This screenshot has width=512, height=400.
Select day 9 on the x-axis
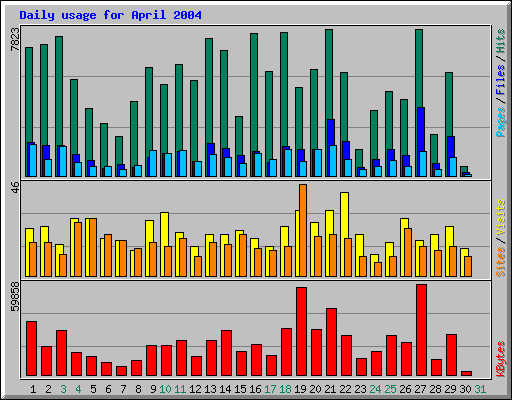[x=153, y=389]
